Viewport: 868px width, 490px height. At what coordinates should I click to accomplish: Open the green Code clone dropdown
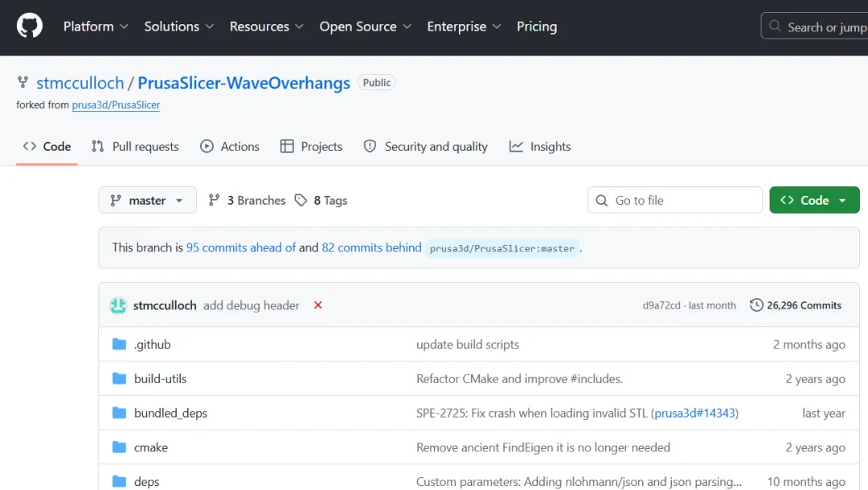[x=814, y=200]
